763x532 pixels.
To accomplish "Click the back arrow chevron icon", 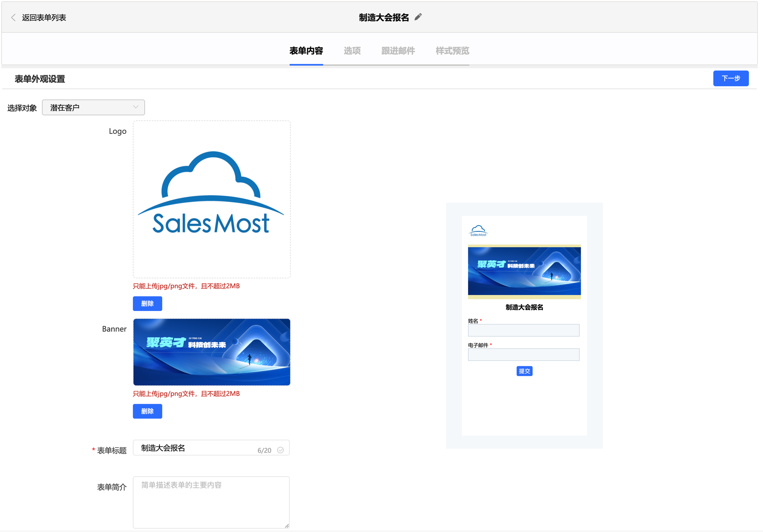I will pos(13,18).
